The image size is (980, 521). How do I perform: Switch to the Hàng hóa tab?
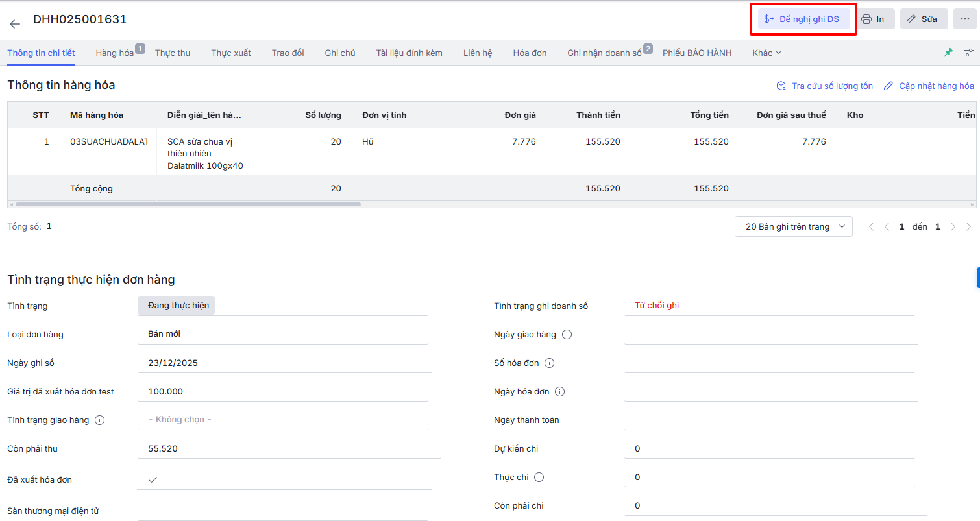tap(115, 53)
